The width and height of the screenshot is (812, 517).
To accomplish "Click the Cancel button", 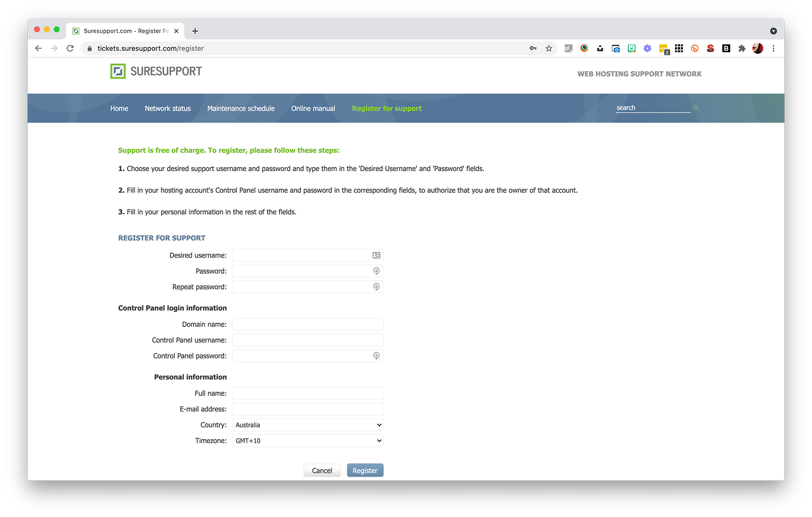I will 322,471.
